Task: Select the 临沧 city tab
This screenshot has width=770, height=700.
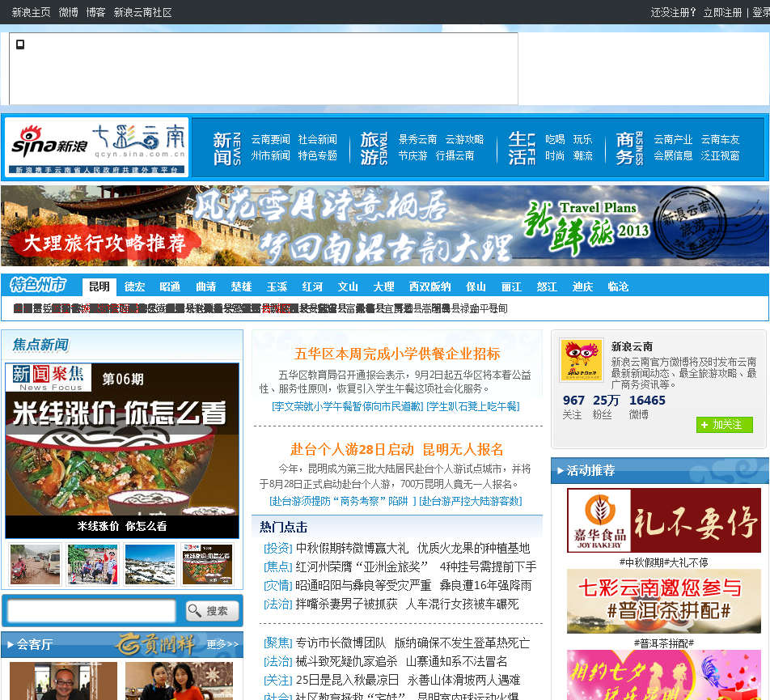Action: pos(618,286)
